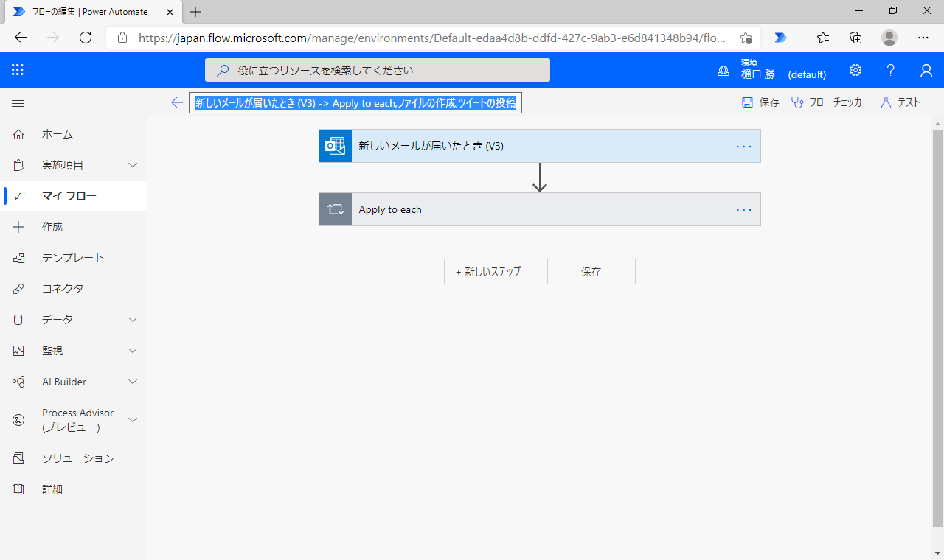Click the test flask icon
This screenshot has width=944, height=560.
[886, 102]
